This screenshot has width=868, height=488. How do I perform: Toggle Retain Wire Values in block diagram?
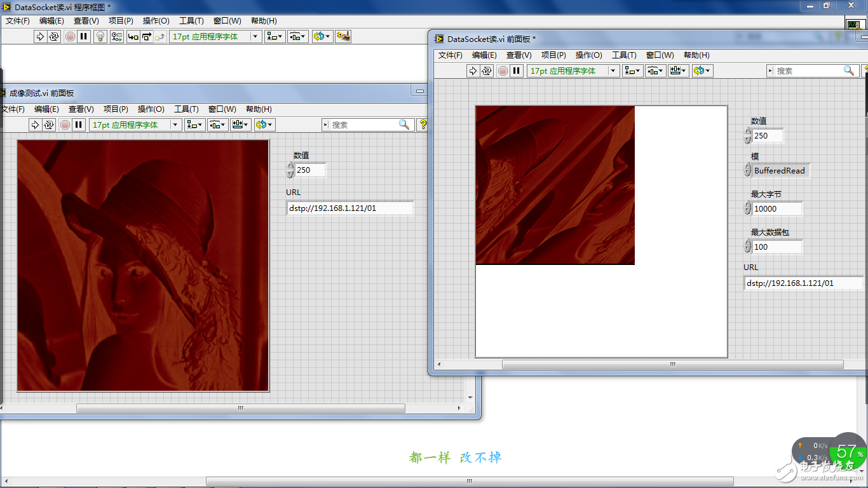coord(117,37)
